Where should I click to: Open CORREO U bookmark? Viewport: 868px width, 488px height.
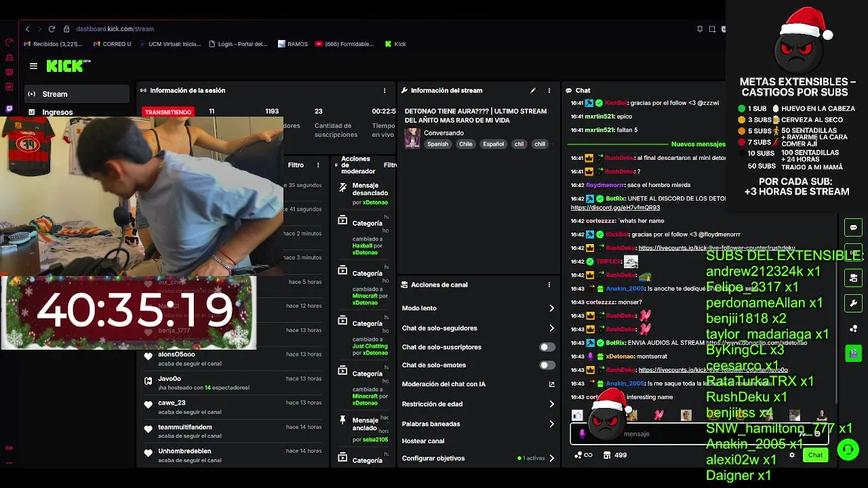click(112, 44)
